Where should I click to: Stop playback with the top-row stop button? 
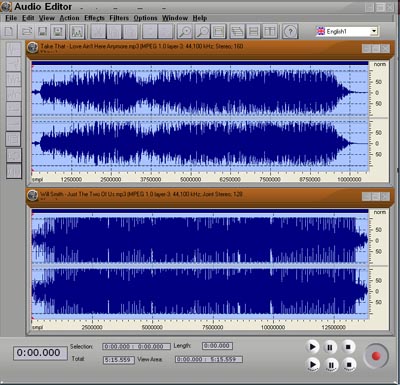(348, 347)
